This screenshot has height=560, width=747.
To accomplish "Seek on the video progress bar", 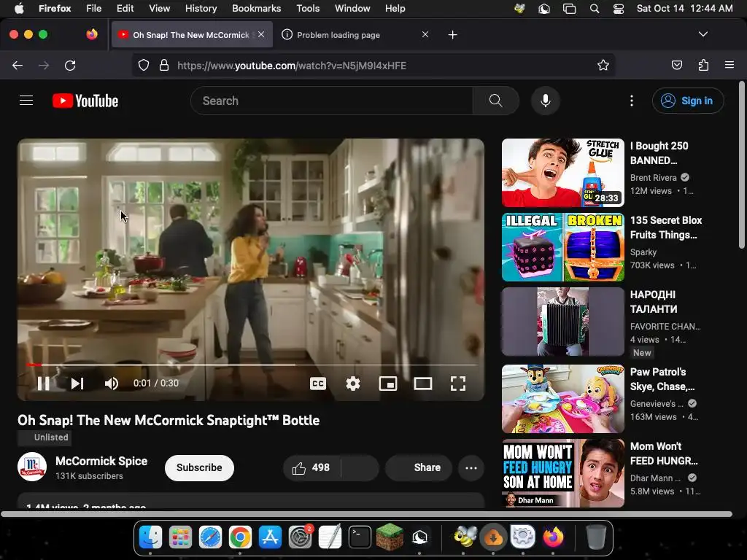I will [251, 365].
